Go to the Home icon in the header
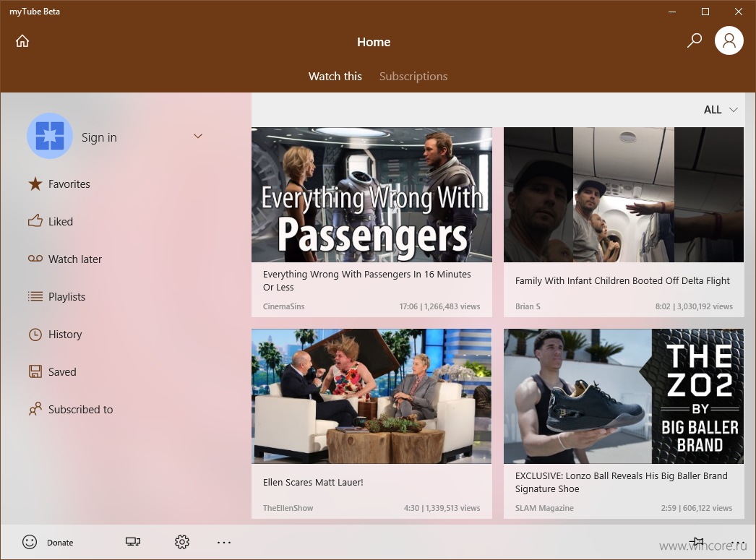 click(22, 41)
